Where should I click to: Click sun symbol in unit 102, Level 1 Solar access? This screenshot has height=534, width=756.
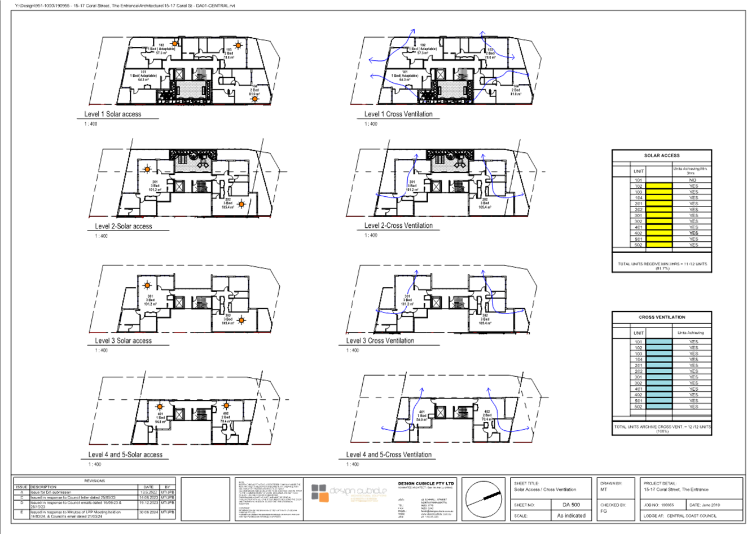pos(175,43)
